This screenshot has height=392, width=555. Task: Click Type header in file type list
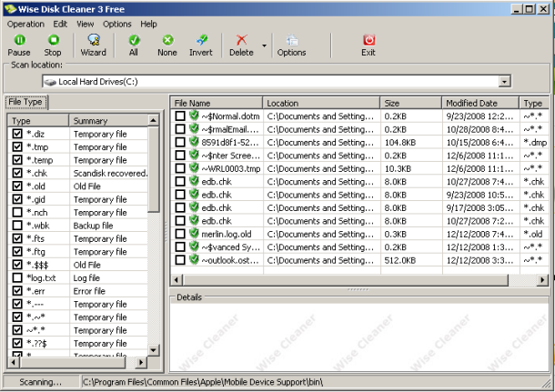[38, 121]
